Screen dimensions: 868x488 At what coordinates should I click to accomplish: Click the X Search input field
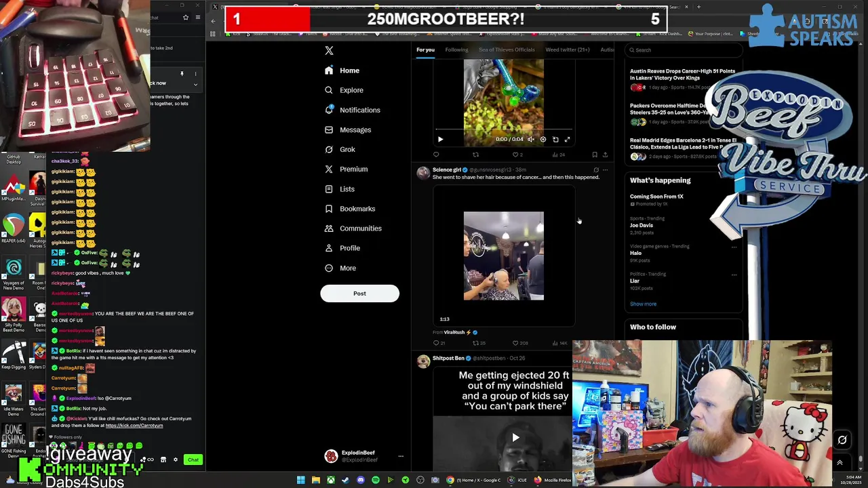click(x=684, y=49)
